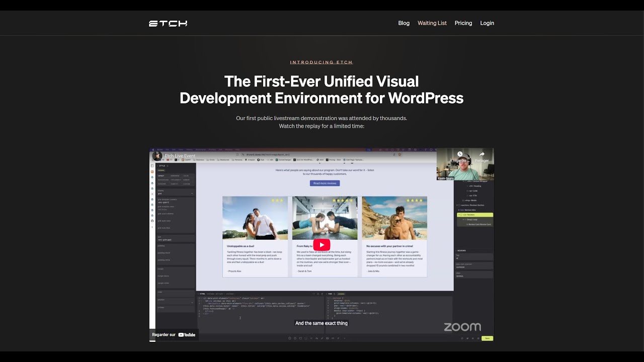Click the ETCH logo in the header
Screen dimensions: 644x362
pos(168,23)
